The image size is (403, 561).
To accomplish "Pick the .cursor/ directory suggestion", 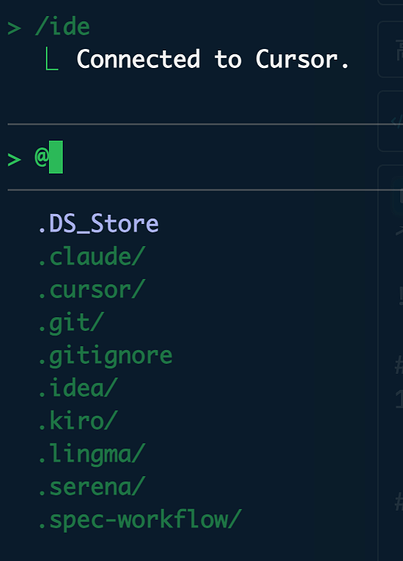I will coord(91,289).
